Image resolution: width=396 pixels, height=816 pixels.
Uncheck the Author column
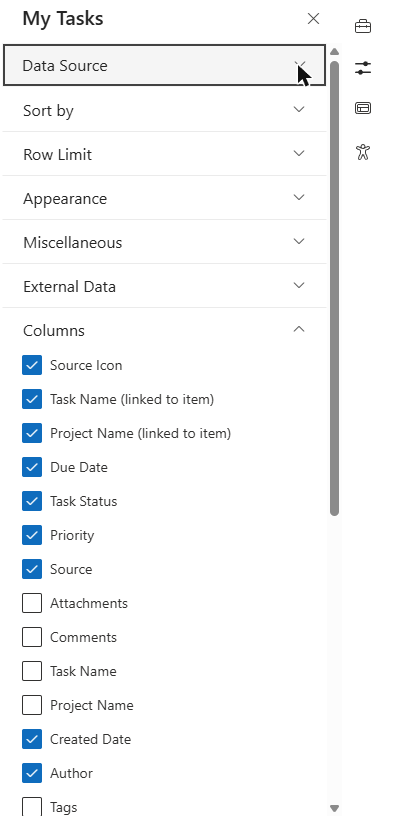click(x=32, y=773)
